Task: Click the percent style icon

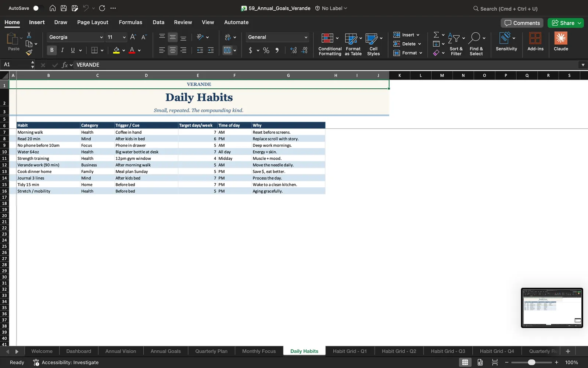Action: [x=266, y=50]
